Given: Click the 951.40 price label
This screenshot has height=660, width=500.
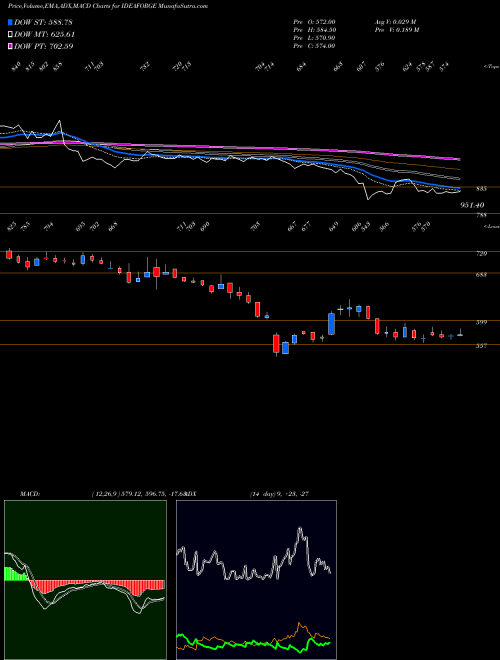Looking at the screenshot, I should point(472,205).
